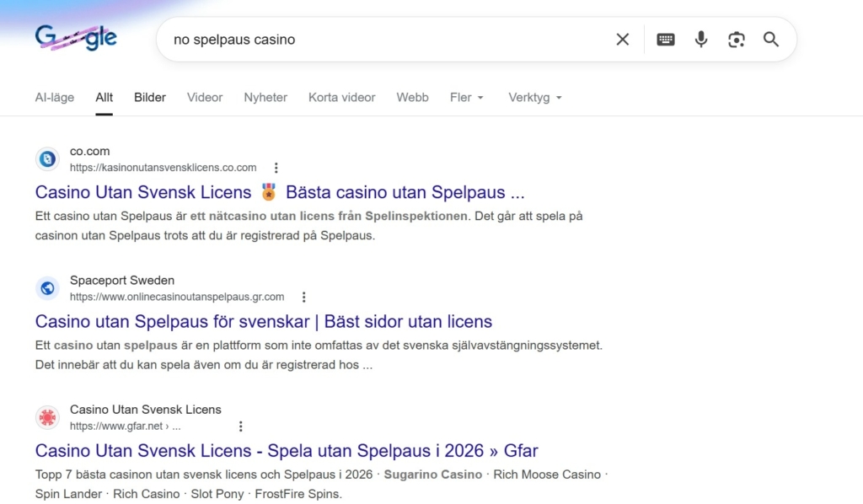This screenshot has height=504, width=863.
Task: Click into the search text field
Action: coord(379,40)
